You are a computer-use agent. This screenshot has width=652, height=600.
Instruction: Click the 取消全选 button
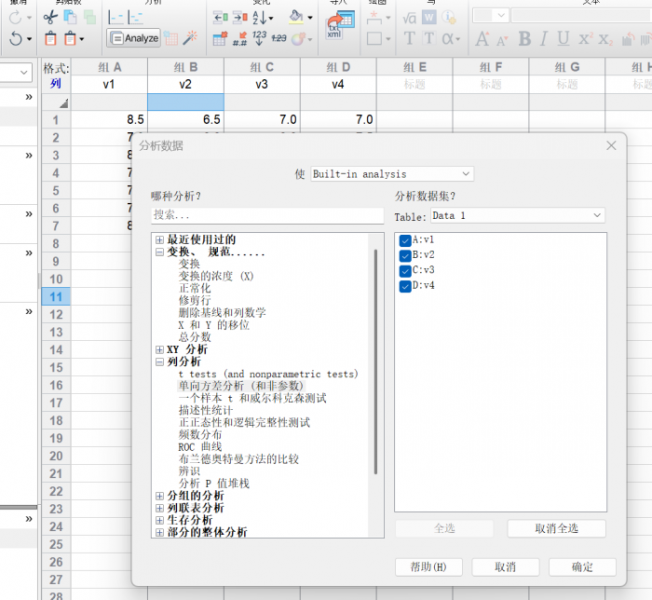(x=556, y=528)
